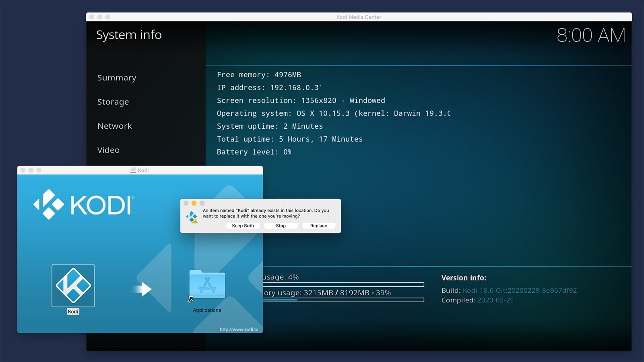
Task: Click the memory usage 3215MB / 8192MB text
Action: click(327, 293)
